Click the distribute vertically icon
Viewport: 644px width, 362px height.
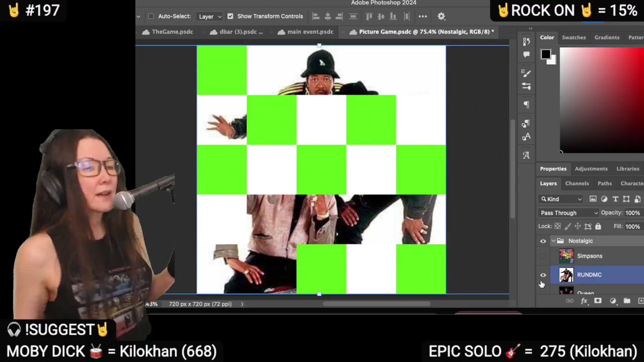click(353, 16)
